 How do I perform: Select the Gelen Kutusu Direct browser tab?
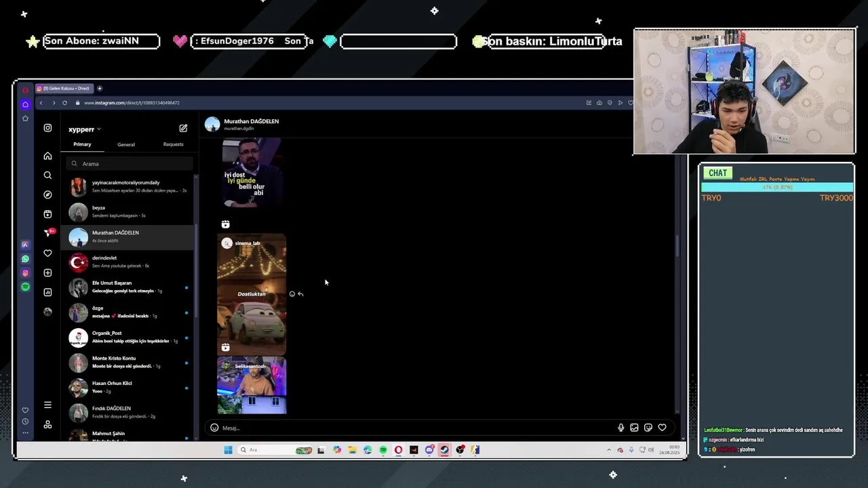click(64, 88)
